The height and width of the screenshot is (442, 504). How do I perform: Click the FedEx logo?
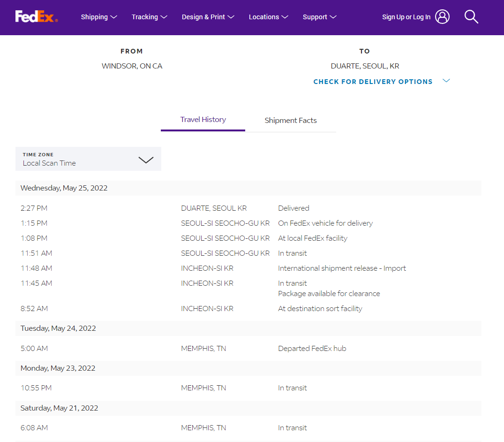click(36, 16)
